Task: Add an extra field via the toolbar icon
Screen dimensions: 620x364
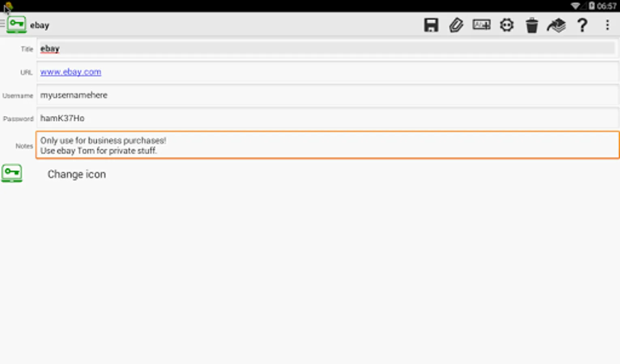Action: (481, 25)
